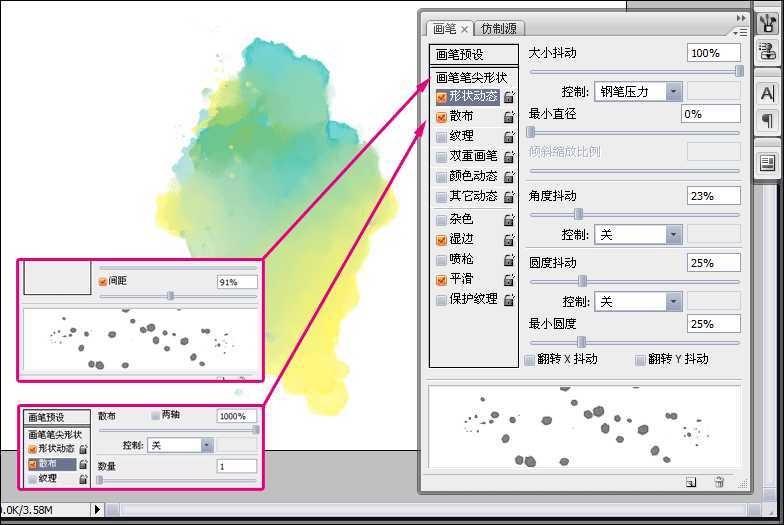Enable the 颜色动态 checkbox
The image size is (784, 525).
[x=441, y=177]
